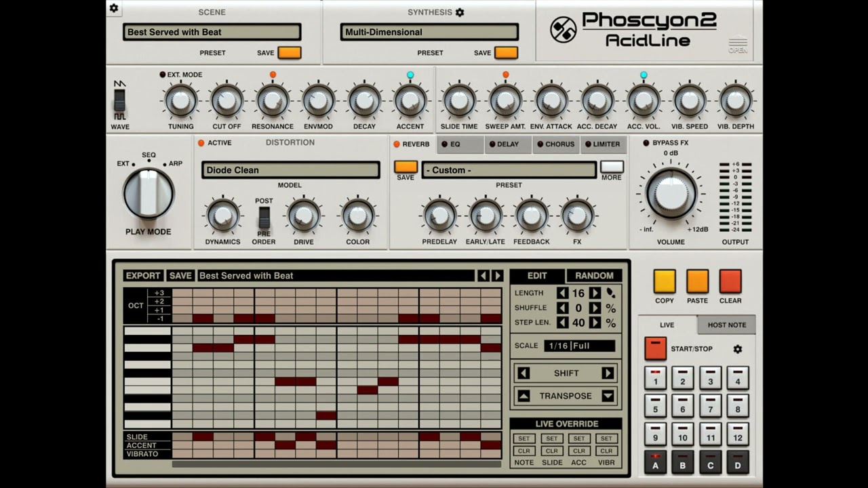This screenshot has width=868, height=488.
Task: Toggle Distortion Active LED
Action: [x=201, y=143]
